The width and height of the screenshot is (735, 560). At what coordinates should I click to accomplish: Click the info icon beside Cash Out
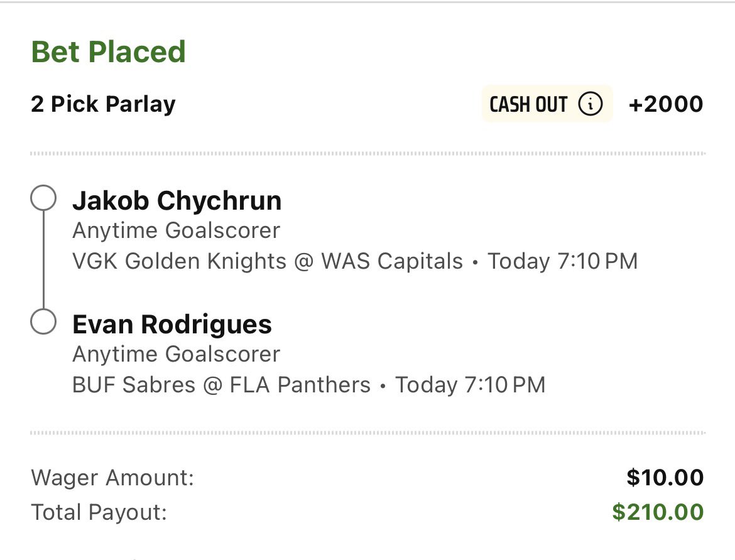pyautogui.click(x=590, y=104)
